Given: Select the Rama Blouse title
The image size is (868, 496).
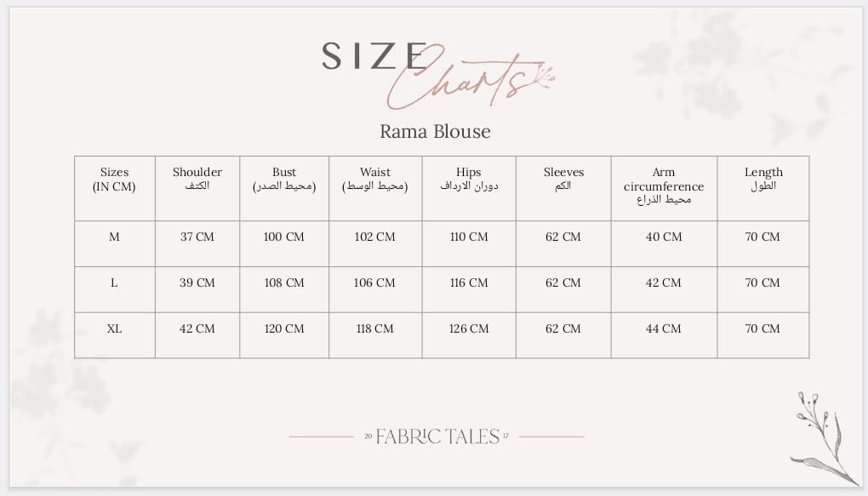Looking at the screenshot, I should pos(435,132).
